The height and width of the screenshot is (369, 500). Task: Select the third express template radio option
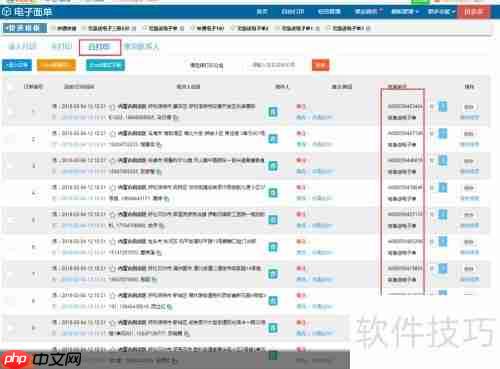click(x=144, y=28)
